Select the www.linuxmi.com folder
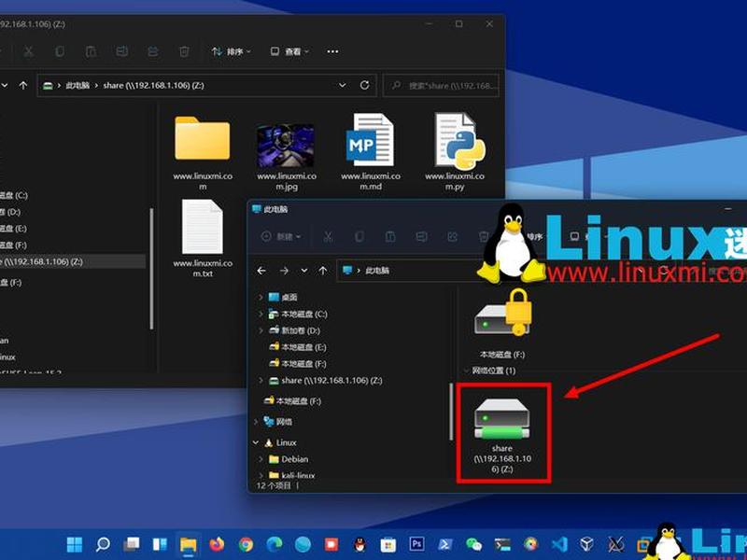747x560 pixels. [x=203, y=152]
